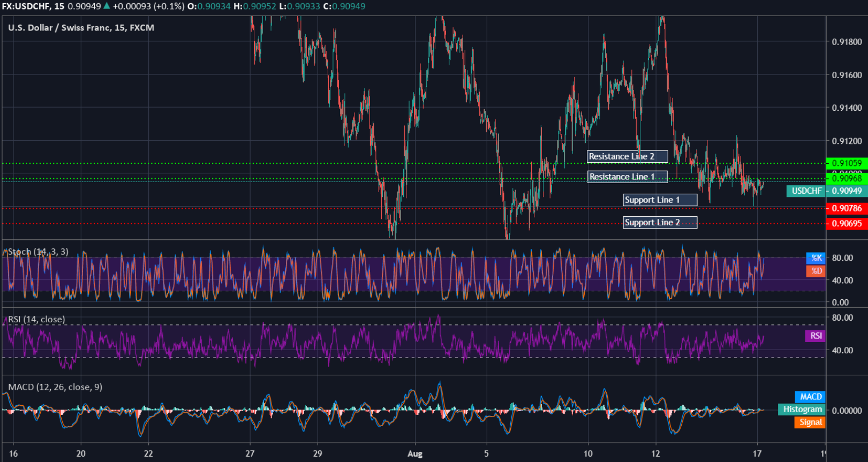The width and height of the screenshot is (868, 462).
Task: Click date 29 on the time axis
Action: pos(318,453)
